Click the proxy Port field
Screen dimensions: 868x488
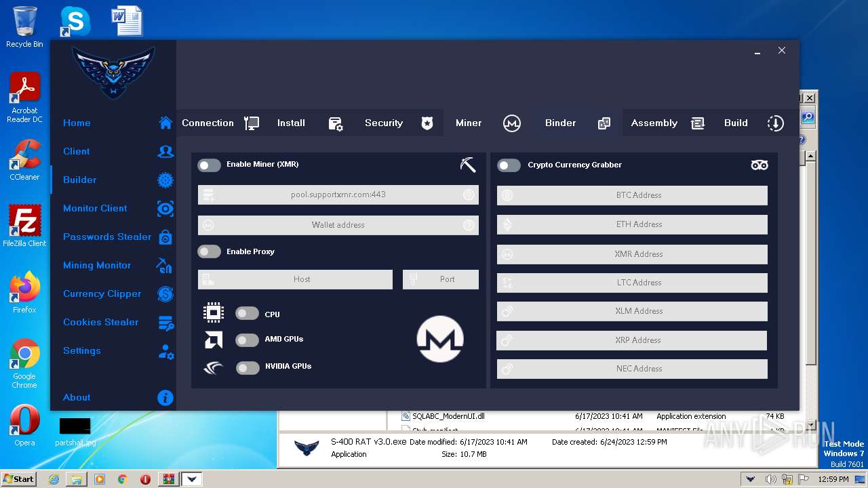(441, 279)
